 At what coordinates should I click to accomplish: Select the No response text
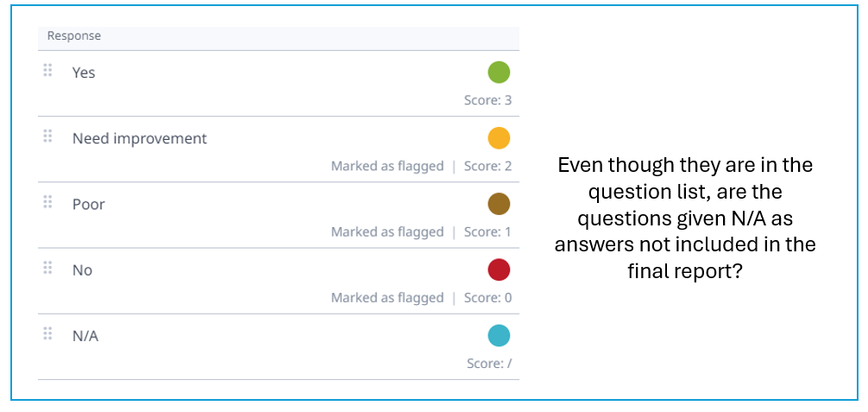coord(82,270)
